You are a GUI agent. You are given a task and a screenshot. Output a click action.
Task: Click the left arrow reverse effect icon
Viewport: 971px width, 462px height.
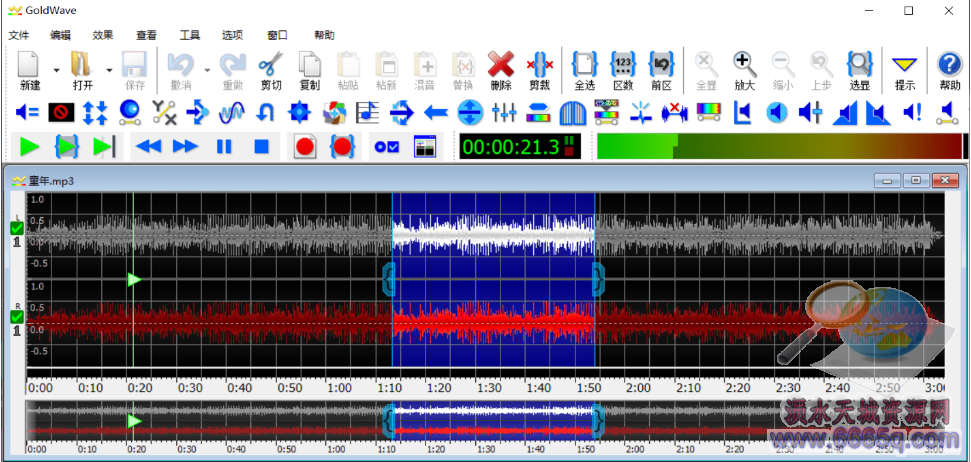click(x=436, y=112)
